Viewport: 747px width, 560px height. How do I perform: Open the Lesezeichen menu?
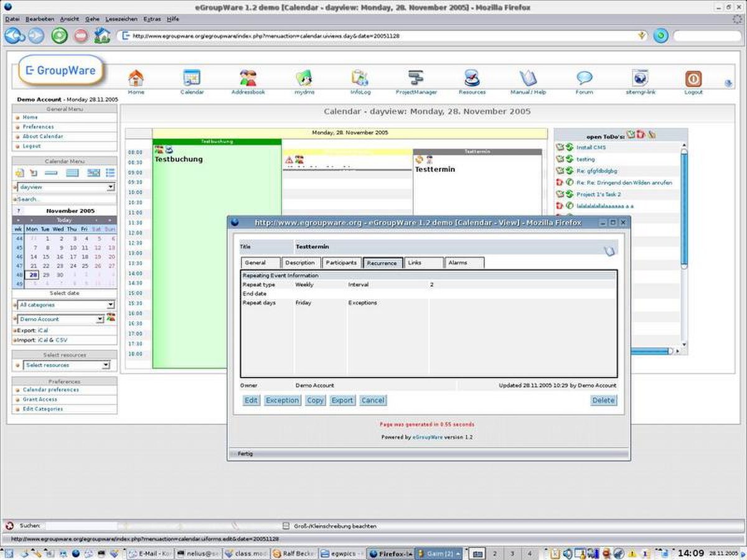121,19
